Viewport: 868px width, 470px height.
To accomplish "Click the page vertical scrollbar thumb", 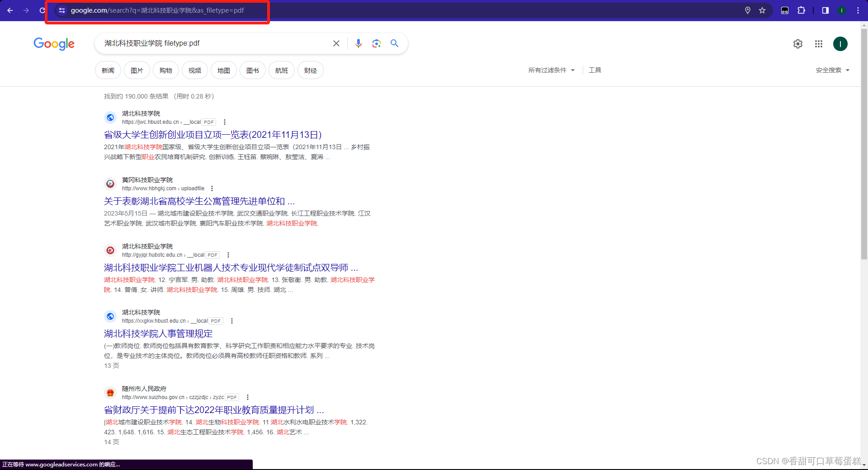I will pos(864,145).
